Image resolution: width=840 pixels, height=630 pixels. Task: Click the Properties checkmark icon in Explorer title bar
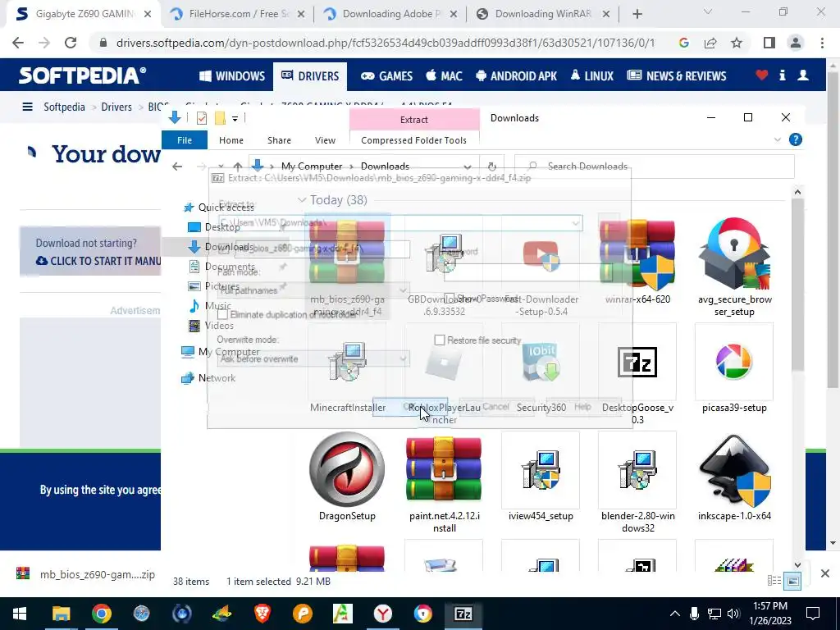pos(202,118)
